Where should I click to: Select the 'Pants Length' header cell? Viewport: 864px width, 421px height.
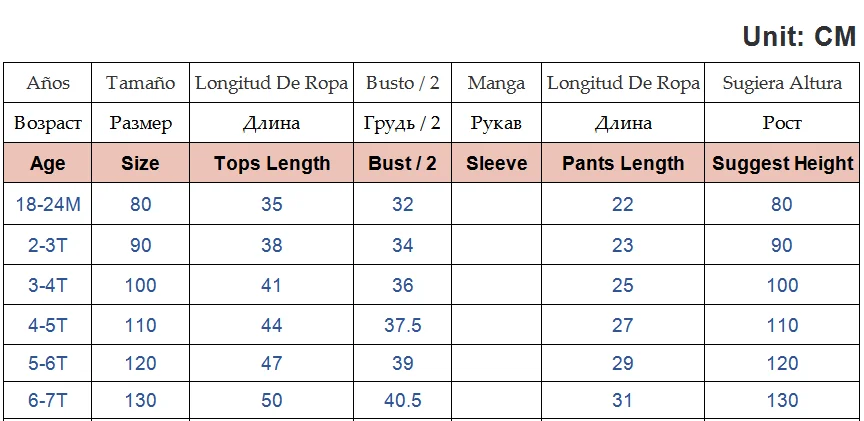[x=623, y=163]
